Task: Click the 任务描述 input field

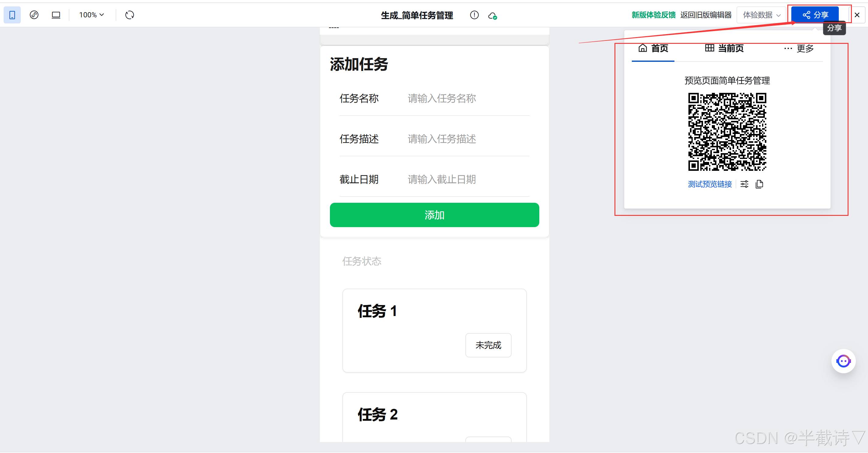Action: pos(468,139)
